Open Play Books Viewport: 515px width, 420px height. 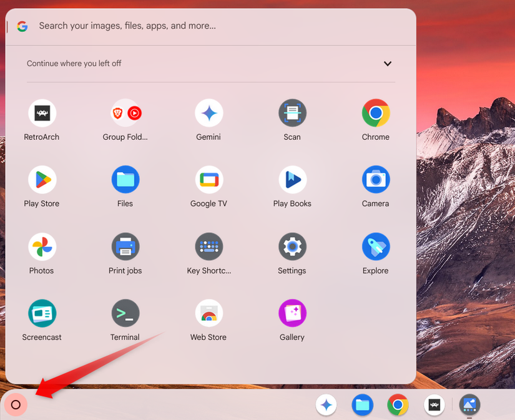pyautogui.click(x=292, y=179)
